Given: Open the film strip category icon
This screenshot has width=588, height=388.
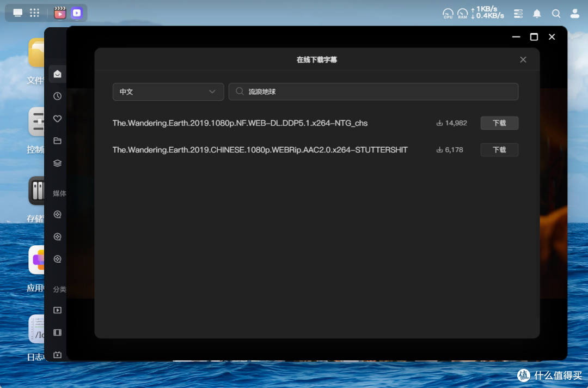Looking at the screenshot, I should (x=57, y=332).
